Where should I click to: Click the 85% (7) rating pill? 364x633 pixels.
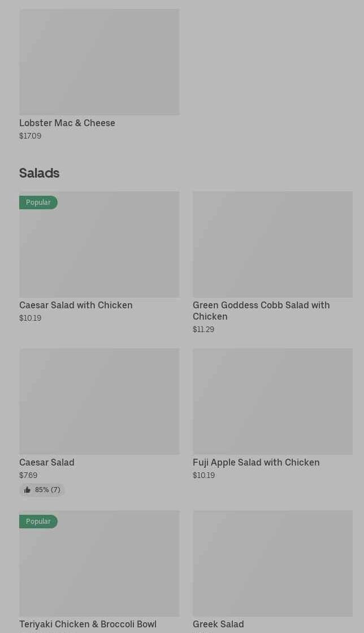42,490
